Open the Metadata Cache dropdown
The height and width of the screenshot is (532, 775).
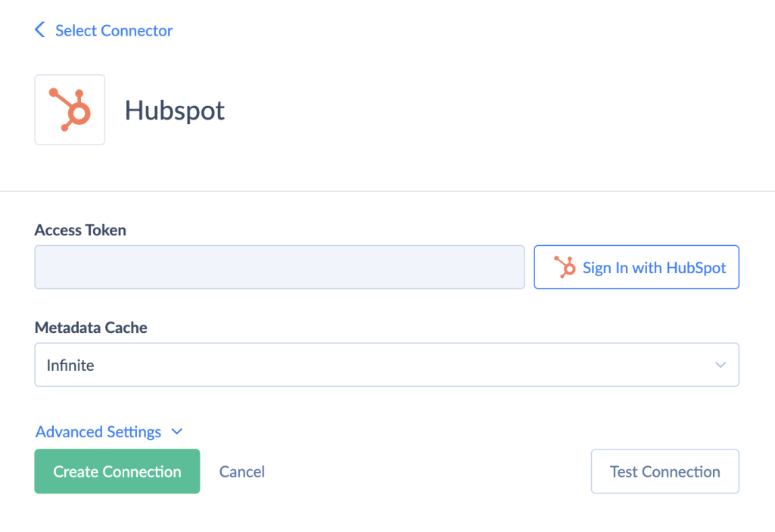387,365
